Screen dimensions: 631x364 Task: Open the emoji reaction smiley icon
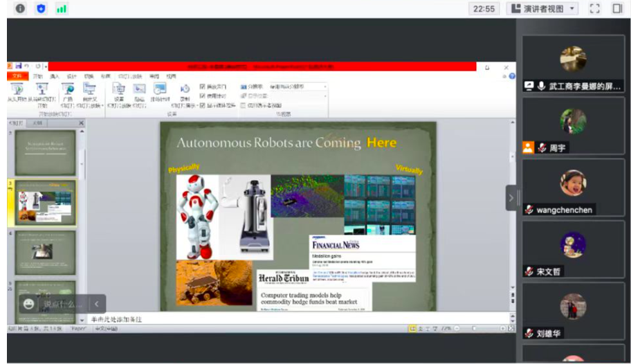pos(28,303)
